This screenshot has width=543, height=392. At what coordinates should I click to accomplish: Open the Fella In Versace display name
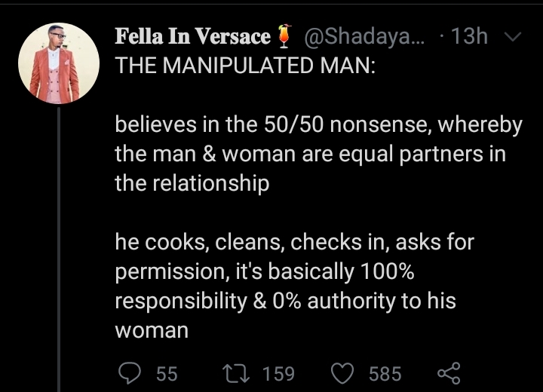(192, 36)
